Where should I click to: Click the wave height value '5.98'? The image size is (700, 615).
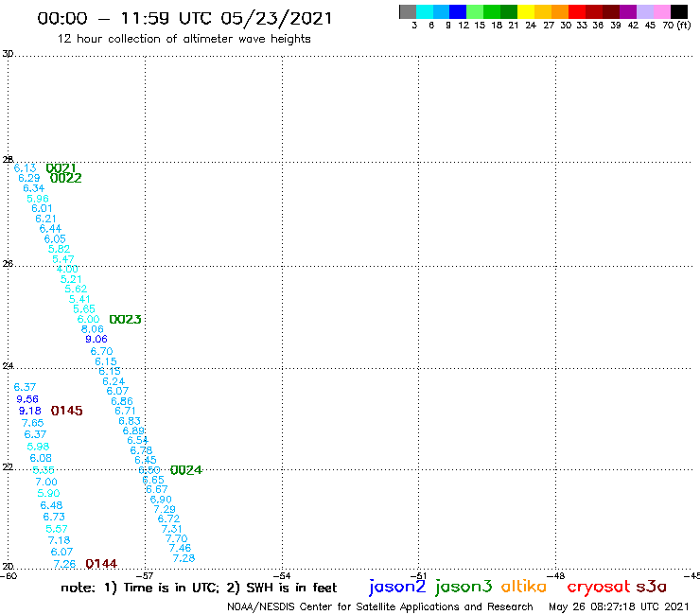[38, 447]
